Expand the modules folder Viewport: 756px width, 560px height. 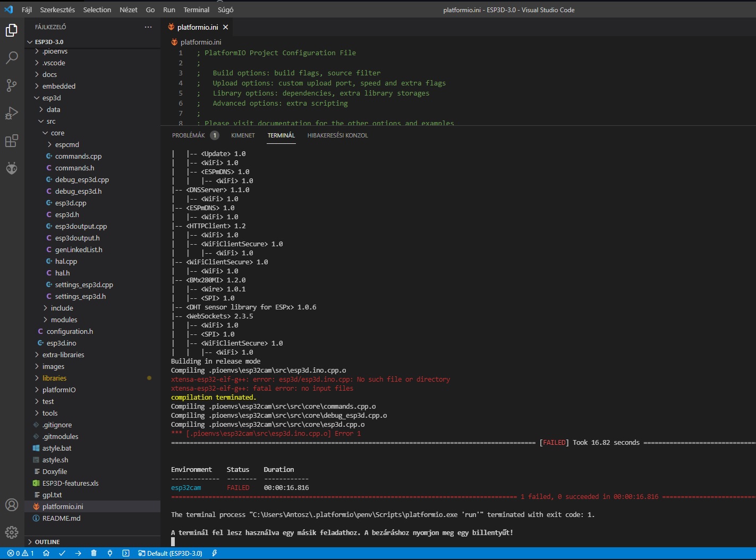[64, 320]
